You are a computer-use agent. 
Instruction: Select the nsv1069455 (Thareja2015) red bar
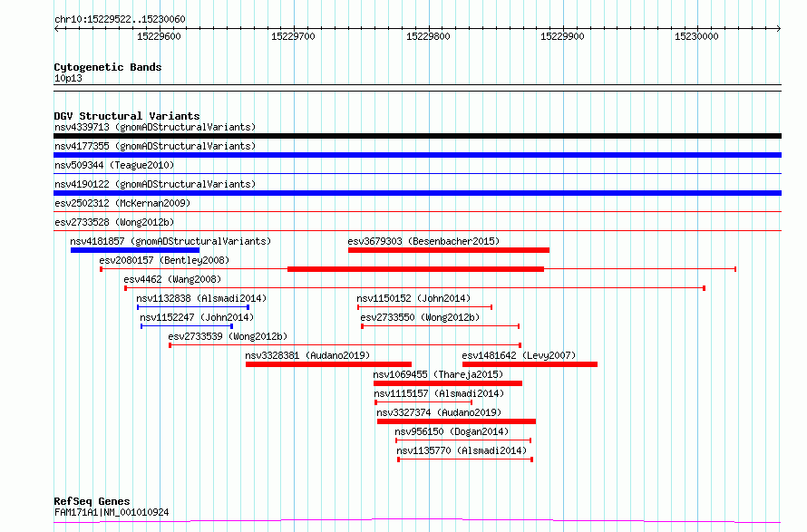(x=448, y=383)
